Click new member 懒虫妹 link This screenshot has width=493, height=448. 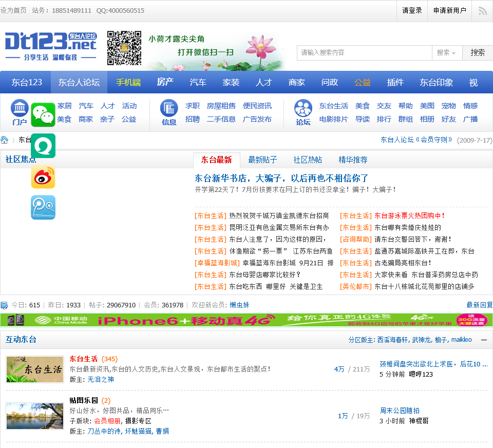(x=240, y=305)
